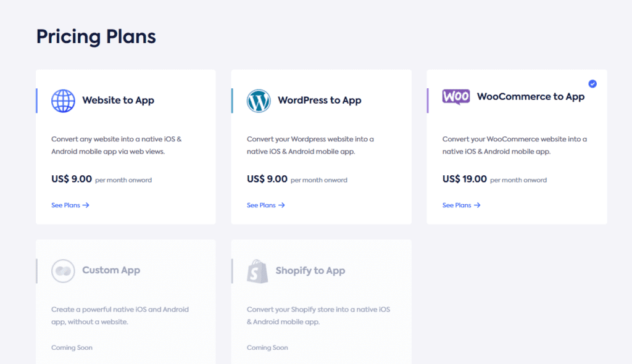Click arrow next to Website See Plans
This screenshot has width=632, height=364.
(x=86, y=205)
